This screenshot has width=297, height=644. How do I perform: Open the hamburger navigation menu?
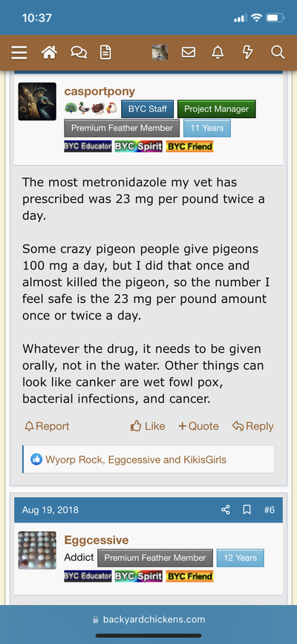tap(19, 53)
